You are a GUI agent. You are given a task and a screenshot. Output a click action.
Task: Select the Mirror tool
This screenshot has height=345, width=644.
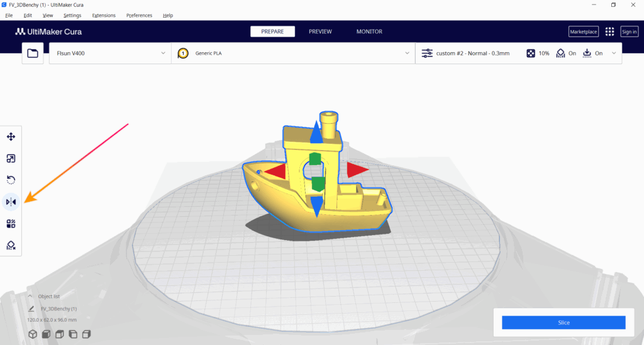click(x=11, y=202)
